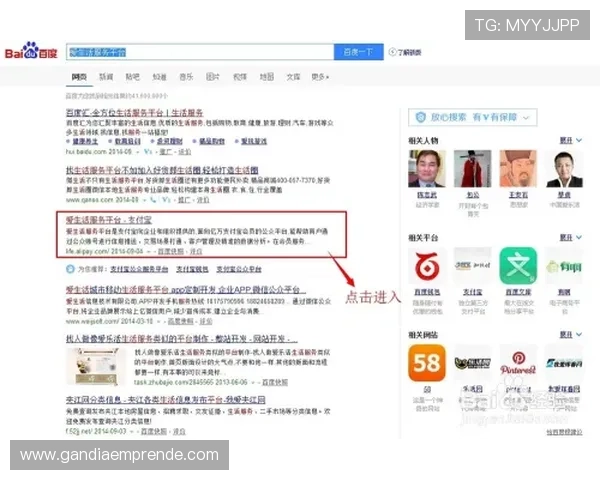Click the blue logo right of Pinterest
The image size is (600, 480).
(564, 362)
